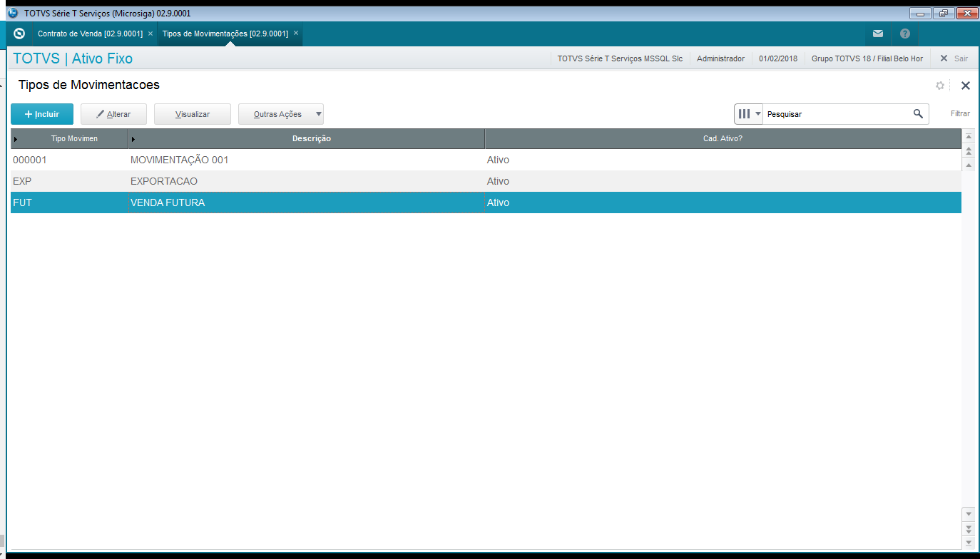Close the Tipos de Movimentacoes browse panel
Viewport: 980px width, 559px height.
(x=966, y=86)
